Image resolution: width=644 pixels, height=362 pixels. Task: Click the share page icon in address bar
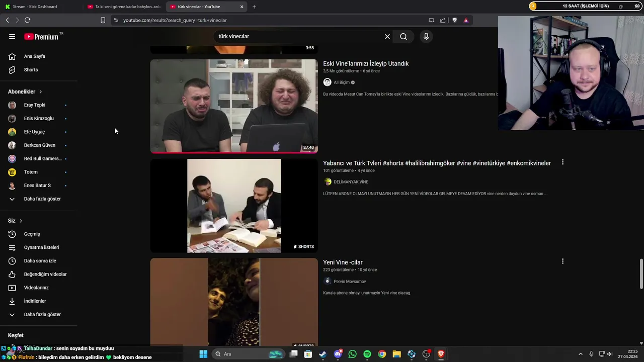[x=443, y=20]
